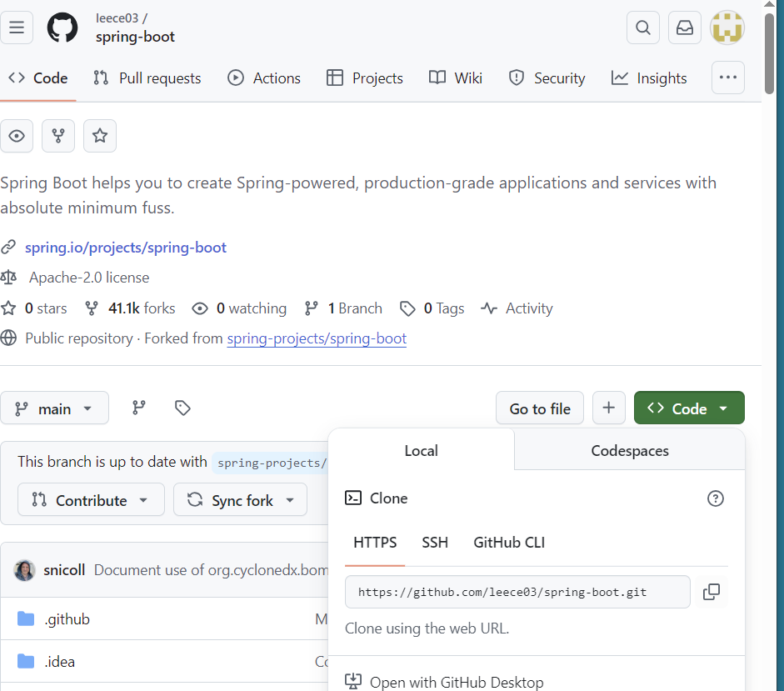The image size is (784, 691).
Task: View the 0 watching link
Action: tap(239, 308)
